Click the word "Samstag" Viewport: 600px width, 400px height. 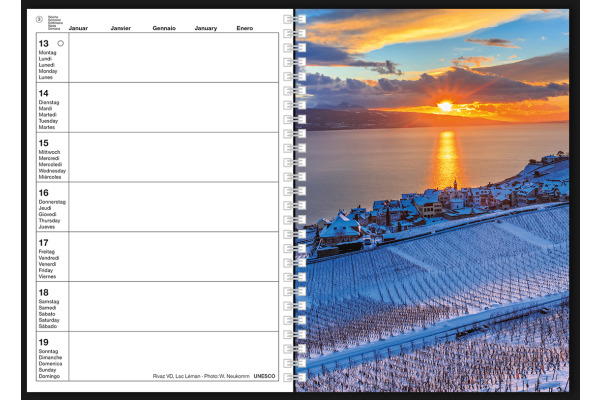(x=49, y=302)
